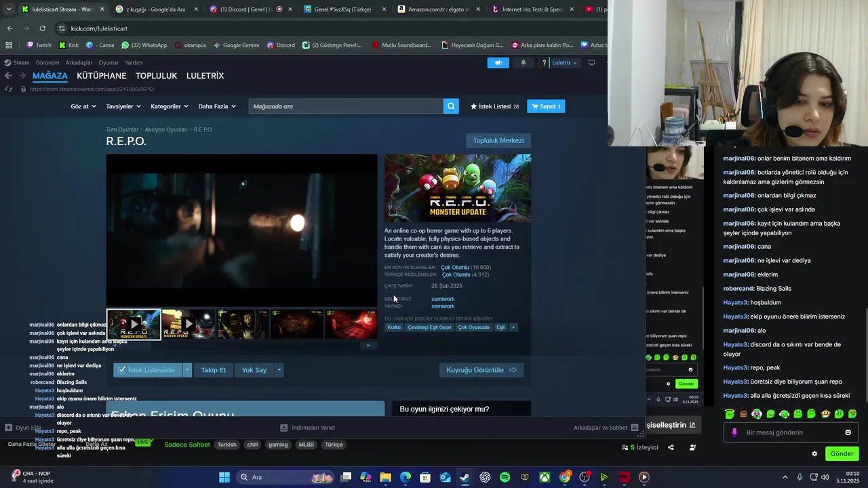Open Google Gemini bookmark
The height and width of the screenshot is (488, 868).
click(236, 45)
